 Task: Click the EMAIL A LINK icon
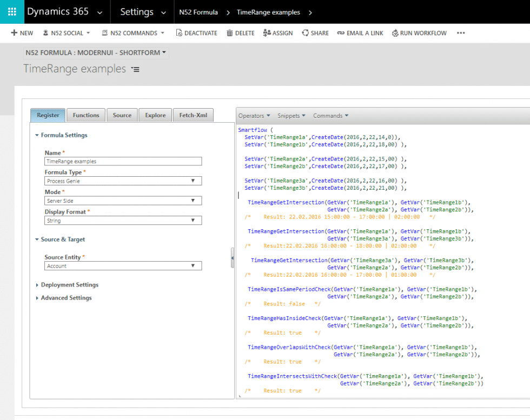point(341,33)
